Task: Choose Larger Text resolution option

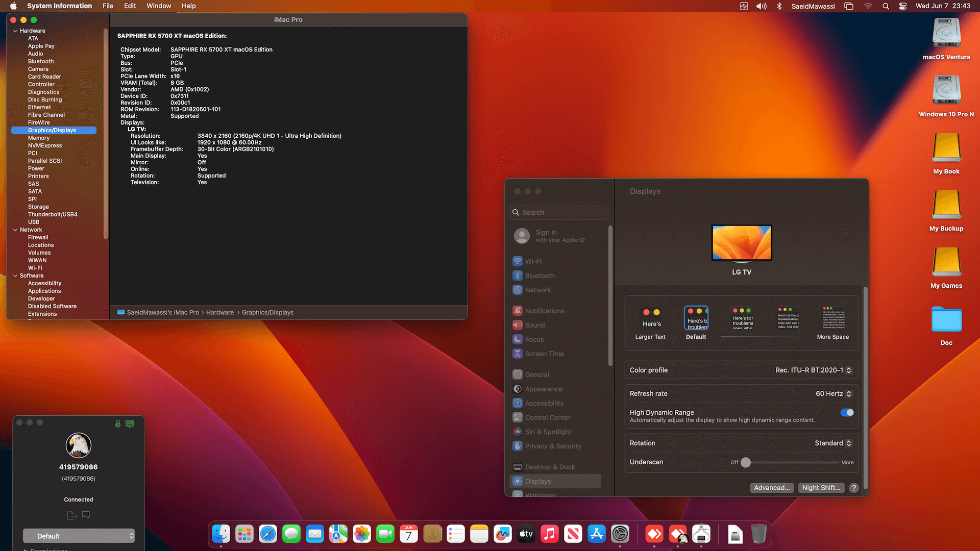Action: [651, 322]
